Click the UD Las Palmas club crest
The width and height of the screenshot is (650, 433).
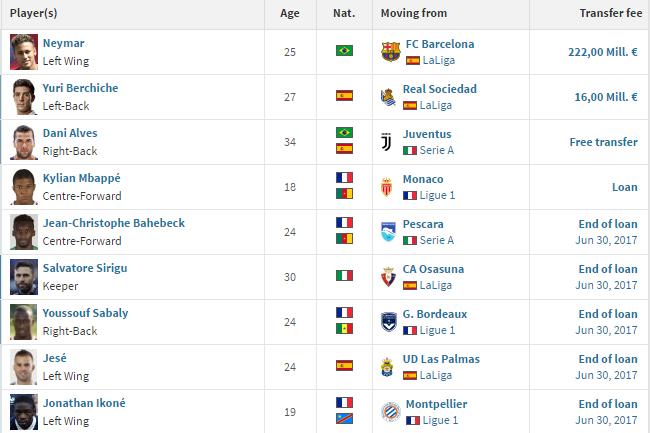pos(387,367)
